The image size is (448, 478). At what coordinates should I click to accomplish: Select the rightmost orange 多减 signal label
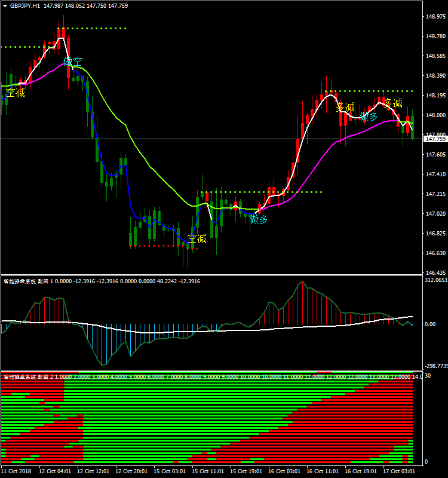pos(392,103)
